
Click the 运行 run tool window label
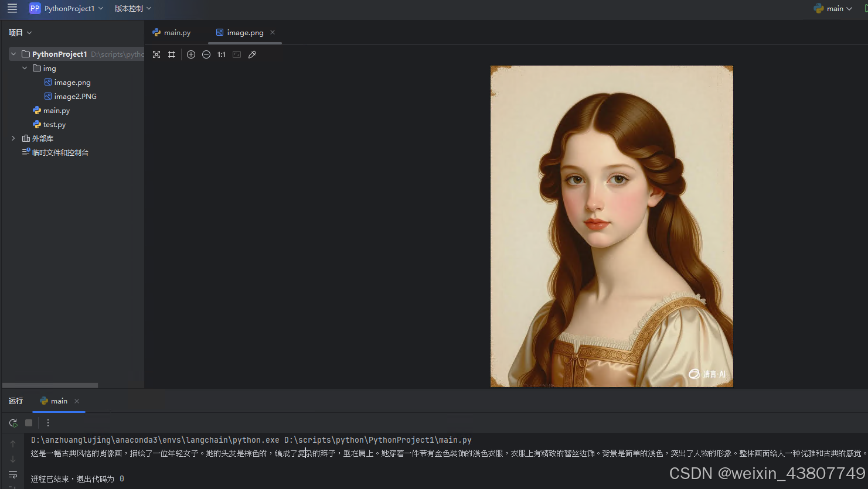click(16, 401)
